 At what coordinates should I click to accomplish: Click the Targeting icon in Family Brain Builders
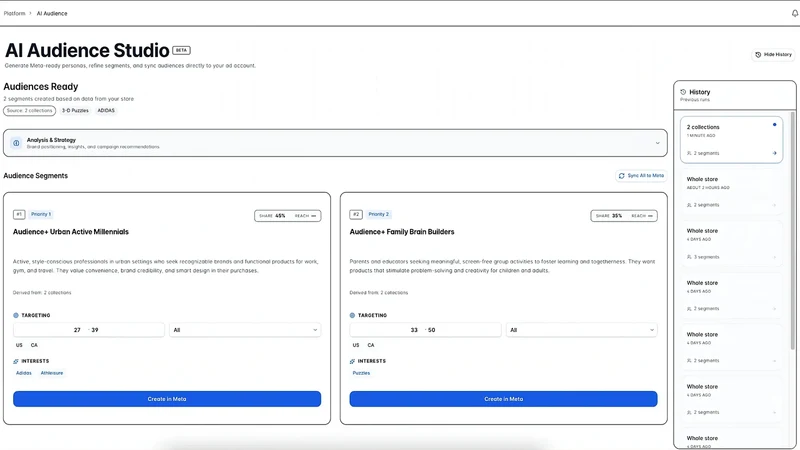coord(352,315)
